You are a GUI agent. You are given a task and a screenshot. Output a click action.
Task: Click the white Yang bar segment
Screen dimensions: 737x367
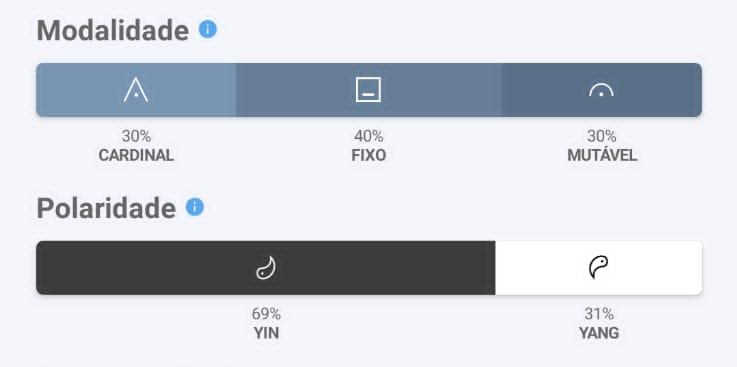pyautogui.click(x=599, y=268)
